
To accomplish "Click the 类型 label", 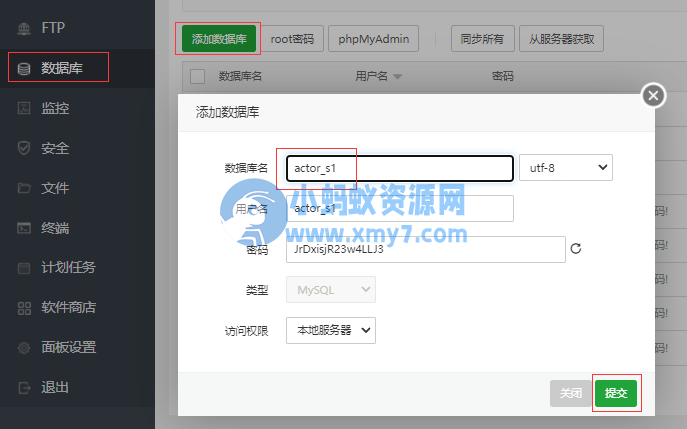I will click(257, 290).
